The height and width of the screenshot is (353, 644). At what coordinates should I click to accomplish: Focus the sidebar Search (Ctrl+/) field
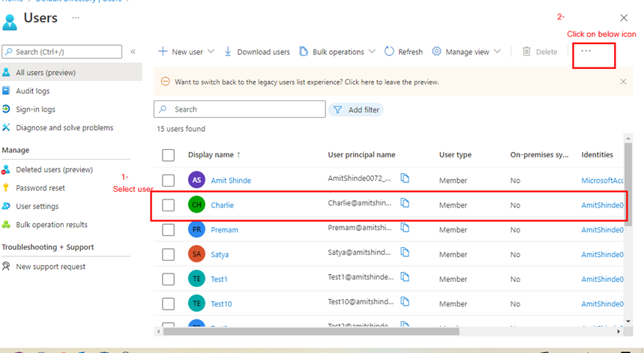[x=62, y=52]
